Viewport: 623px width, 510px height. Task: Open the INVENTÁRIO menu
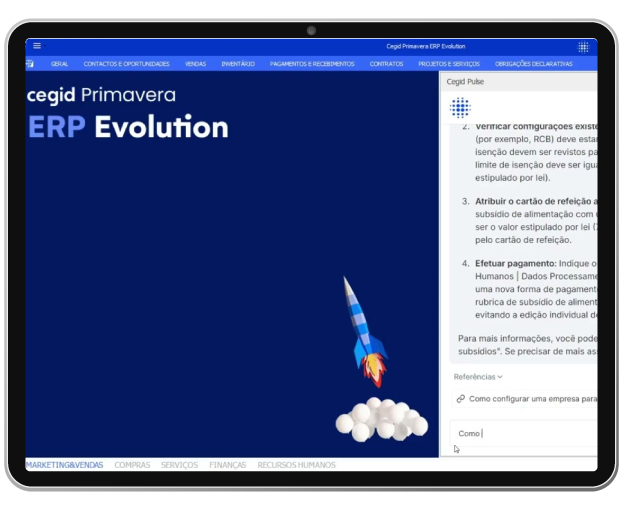click(x=238, y=64)
